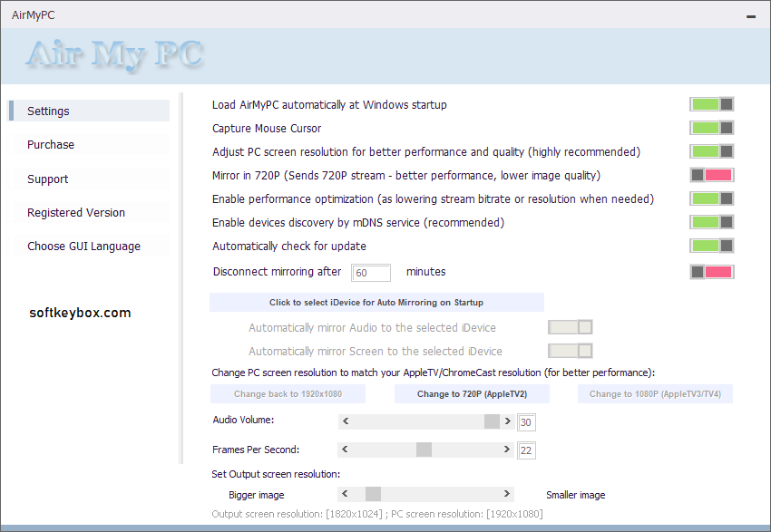This screenshot has width=771, height=532.
Task: Disable performance optimization
Action: (712, 198)
